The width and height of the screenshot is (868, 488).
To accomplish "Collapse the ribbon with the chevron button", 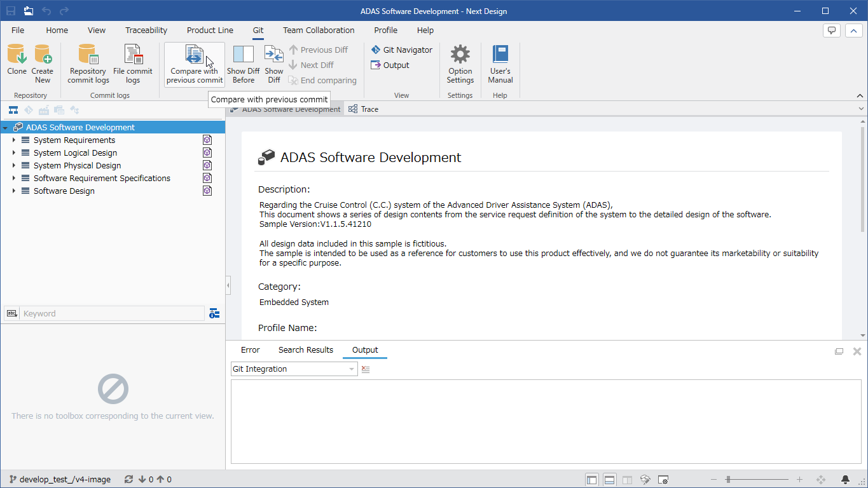I will tap(854, 30).
